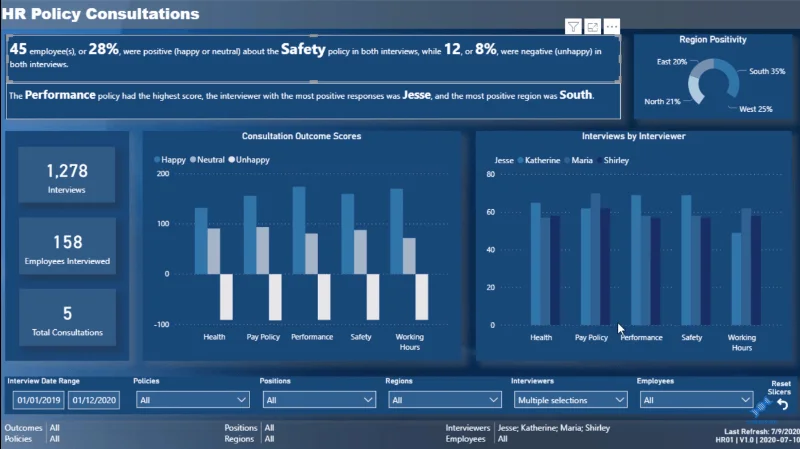
Task: Click the start date field 01/01/2019
Action: tap(39, 400)
